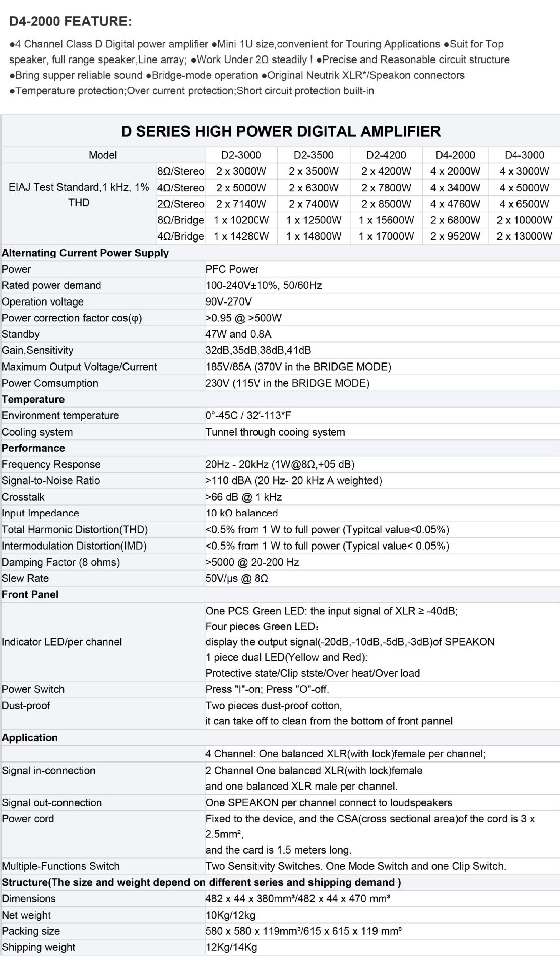Click the Net weight row label

click(x=26, y=915)
